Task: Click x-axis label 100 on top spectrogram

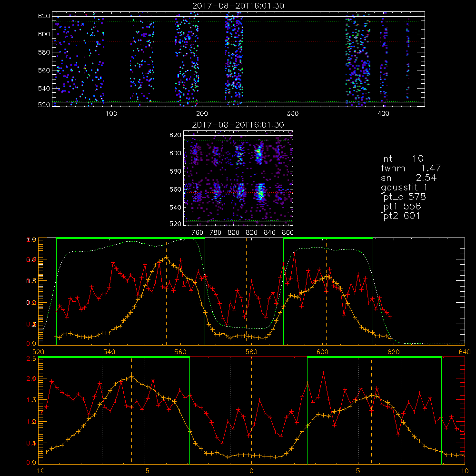Action: (x=111, y=114)
